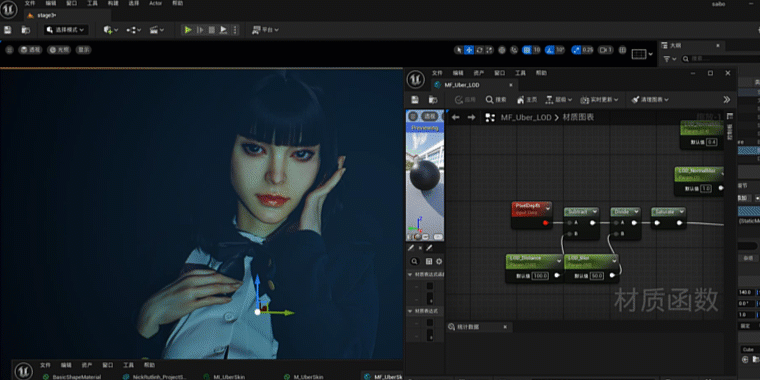Click the 显示 show flags button
Viewport: 760px width, 380px height.
tap(83, 49)
